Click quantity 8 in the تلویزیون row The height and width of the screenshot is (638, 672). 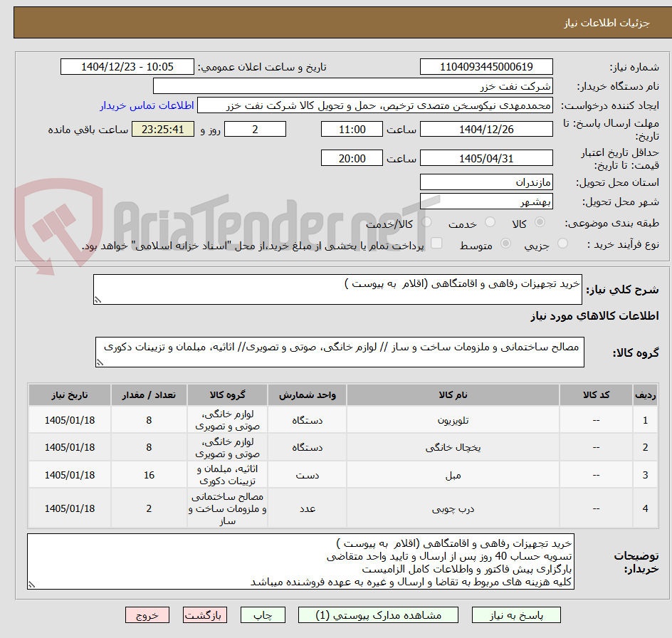149,420
